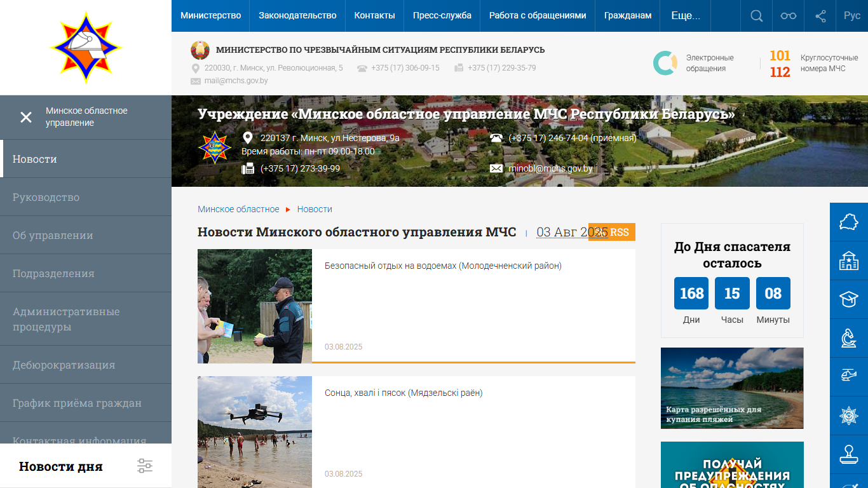868x488 pixels.
Task: Open Об управлении in the left sidebar
Action: click(86, 235)
